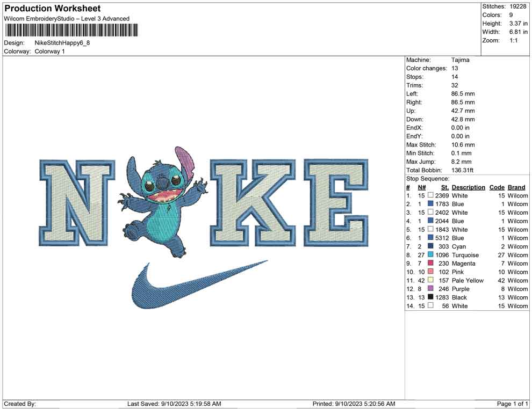Click the Min Stitch value '0.1 mm'
The image size is (532, 409).
[462, 153]
